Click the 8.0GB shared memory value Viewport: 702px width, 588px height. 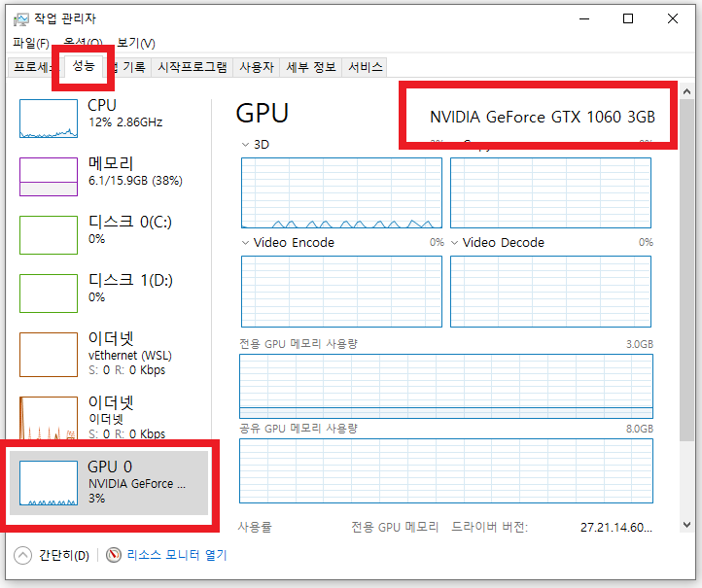point(640,429)
